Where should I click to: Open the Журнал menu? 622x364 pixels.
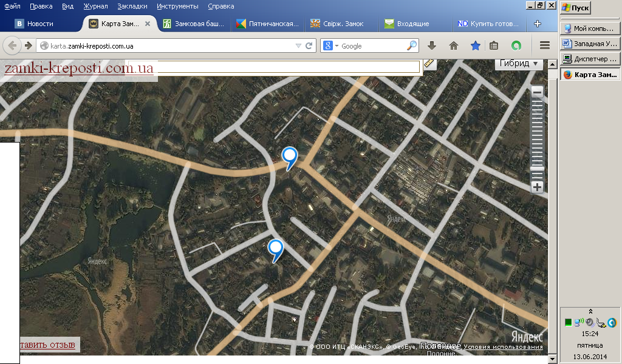(x=95, y=6)
